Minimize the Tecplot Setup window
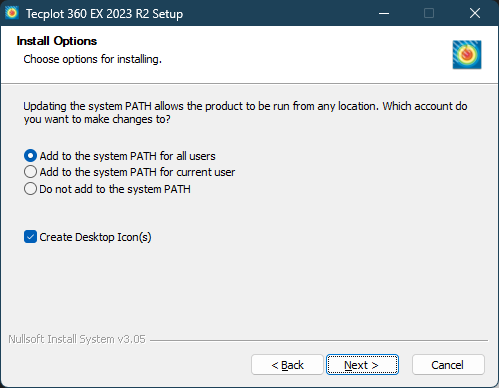The image size is (499, 388). point(384,13)
